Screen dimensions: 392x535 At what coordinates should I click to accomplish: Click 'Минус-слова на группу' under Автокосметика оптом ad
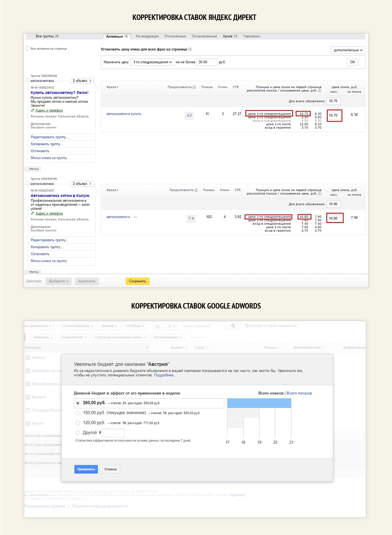click(x=49, y=261)
